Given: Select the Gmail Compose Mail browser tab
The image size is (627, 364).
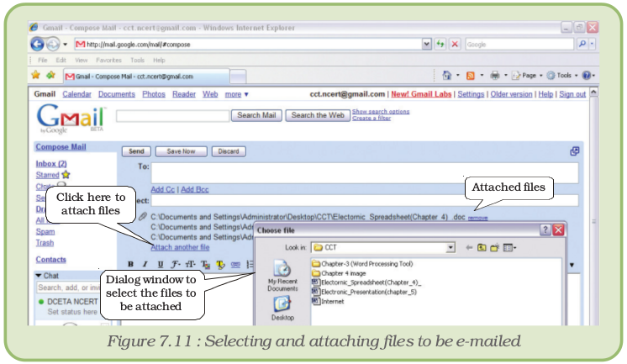Looking at the screenshot, I should 146,76.
